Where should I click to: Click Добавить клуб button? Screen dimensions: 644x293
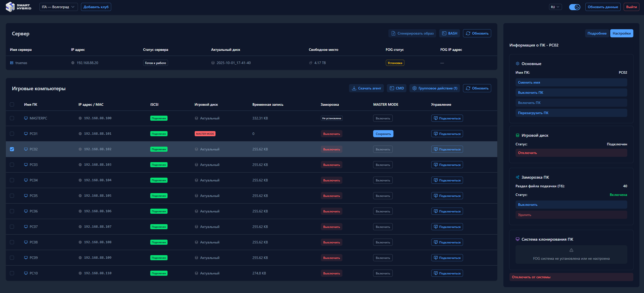96,7
